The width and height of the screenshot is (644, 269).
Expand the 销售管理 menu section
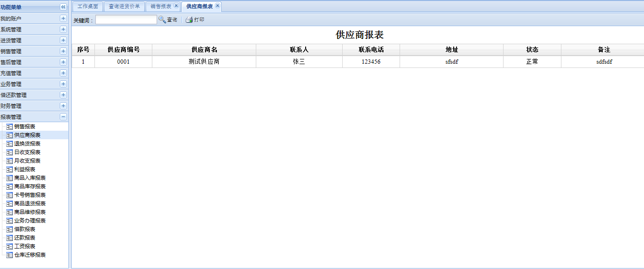(63, 51)
